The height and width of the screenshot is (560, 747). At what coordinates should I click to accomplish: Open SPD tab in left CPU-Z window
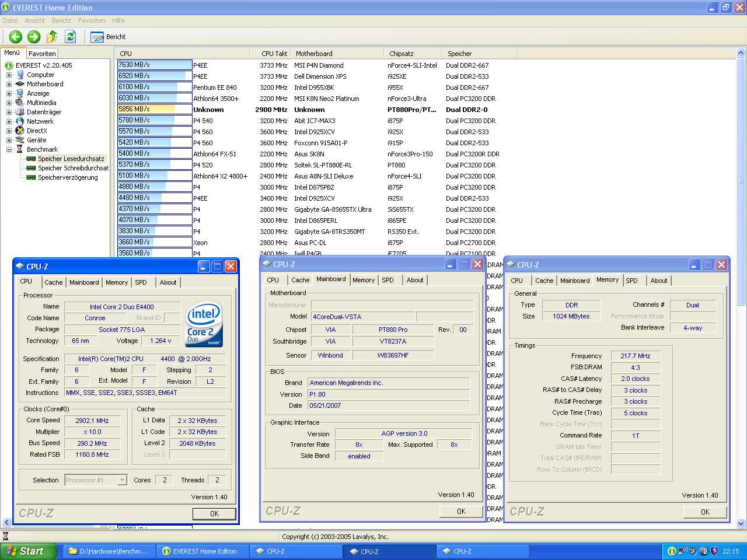click(141, 282)
